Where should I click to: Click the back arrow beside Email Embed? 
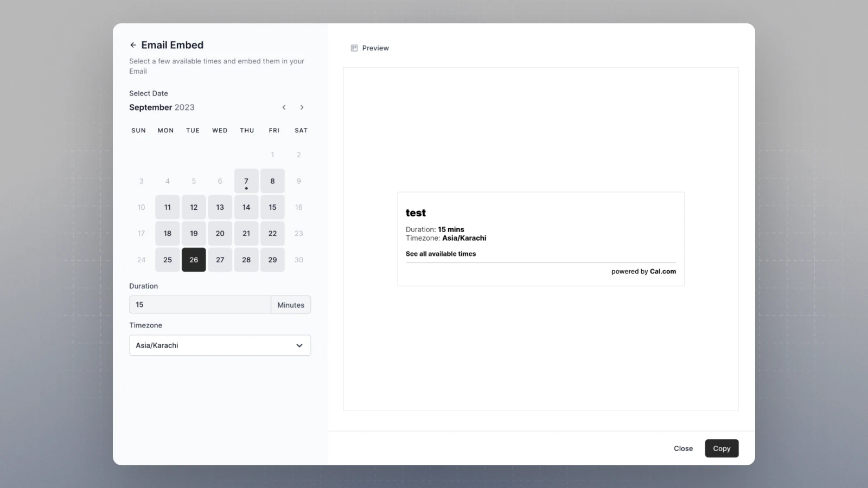point(133,44)
